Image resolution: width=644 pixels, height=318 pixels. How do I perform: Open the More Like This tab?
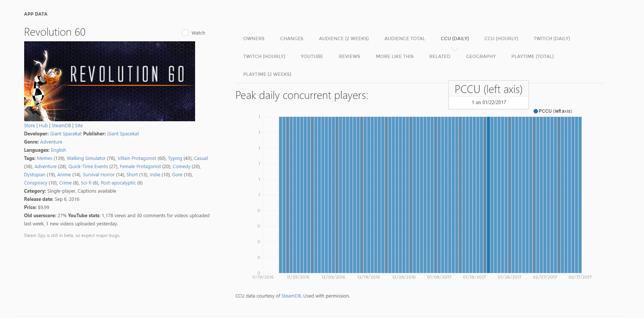tap(395, 57)
